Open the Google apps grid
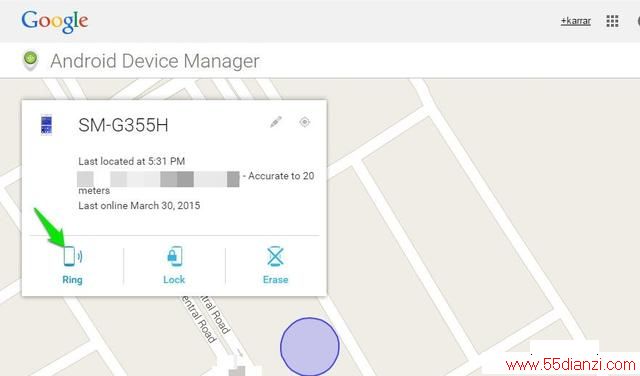Viewport: 640px width, 376px height. click(612, 21)
